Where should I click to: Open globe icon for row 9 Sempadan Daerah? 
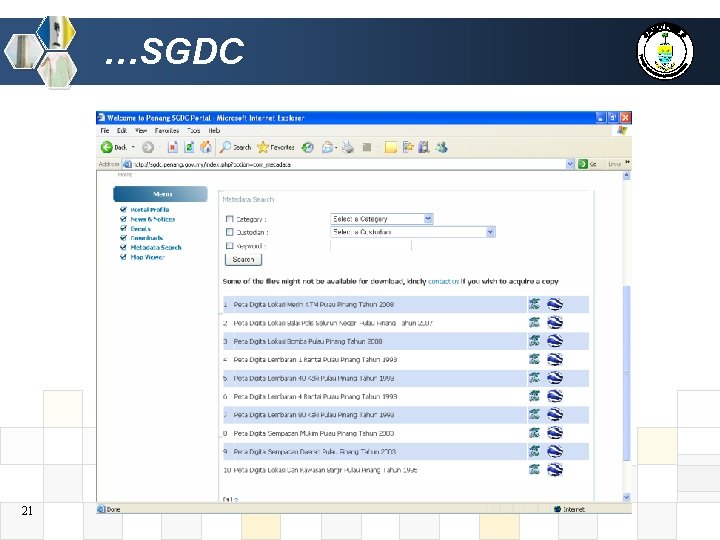tap(555, 451)
